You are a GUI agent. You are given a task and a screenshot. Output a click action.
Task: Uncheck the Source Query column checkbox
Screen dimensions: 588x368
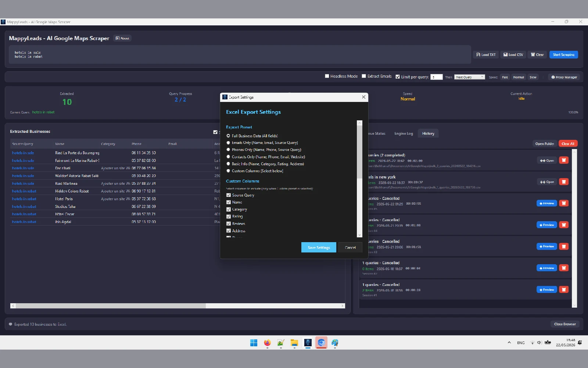point(229,195)
